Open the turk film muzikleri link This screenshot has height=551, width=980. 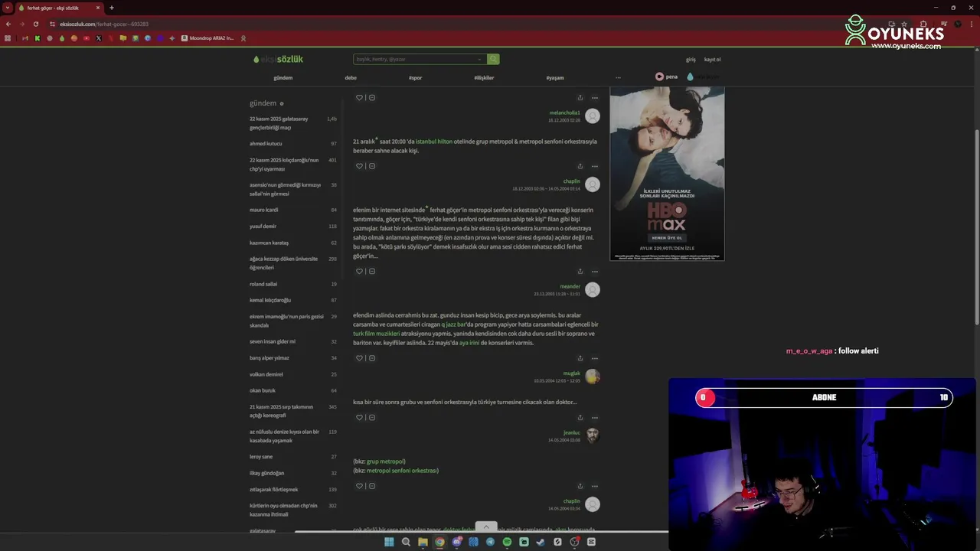[377, 334]
